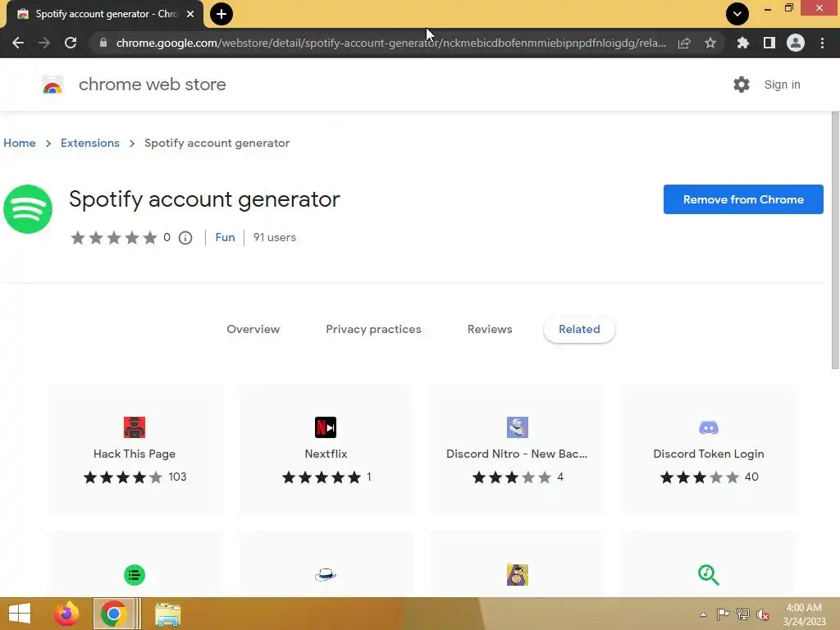The image size is (840, 630).
Task: Click the muted volume tray icon
Action: 763,614
